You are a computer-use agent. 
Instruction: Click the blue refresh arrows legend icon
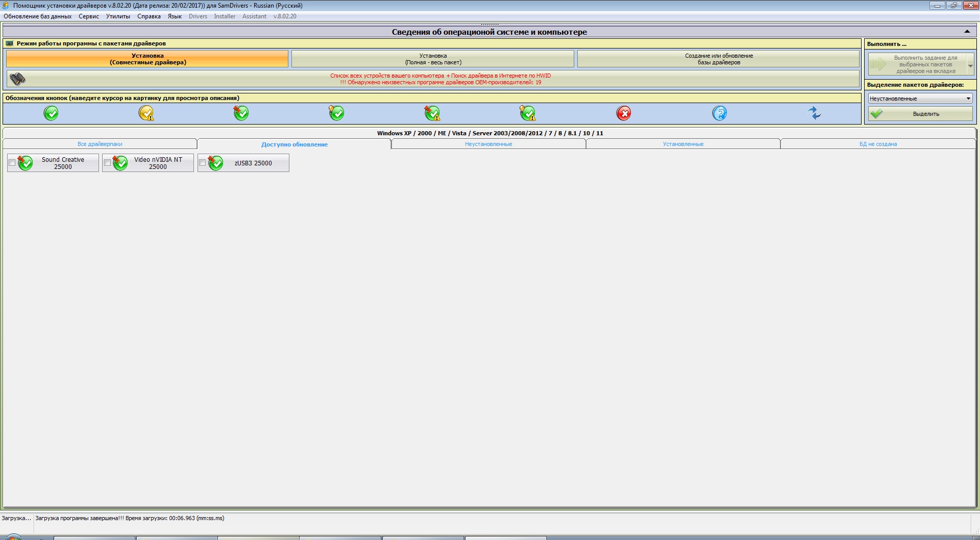point(815,113)
